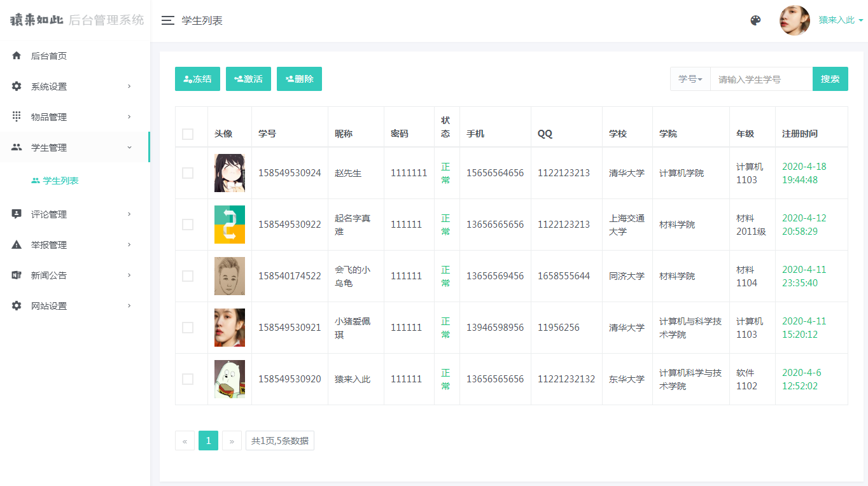The height and width of the screenshot is (486, 868).
Task: Click QQ number 1658555644
Action: (x=564, y=276)
